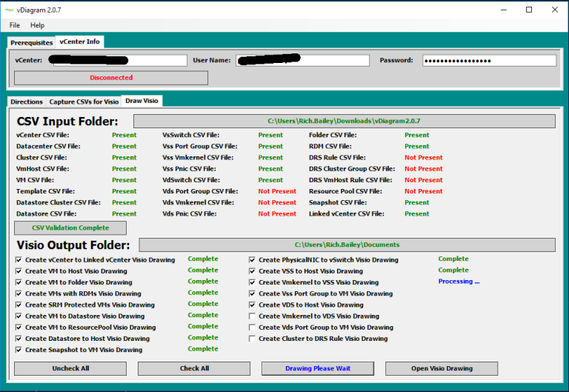Switch to the Prerequisites tab
The image size is (569, 392).
click(x=31, y=43)
